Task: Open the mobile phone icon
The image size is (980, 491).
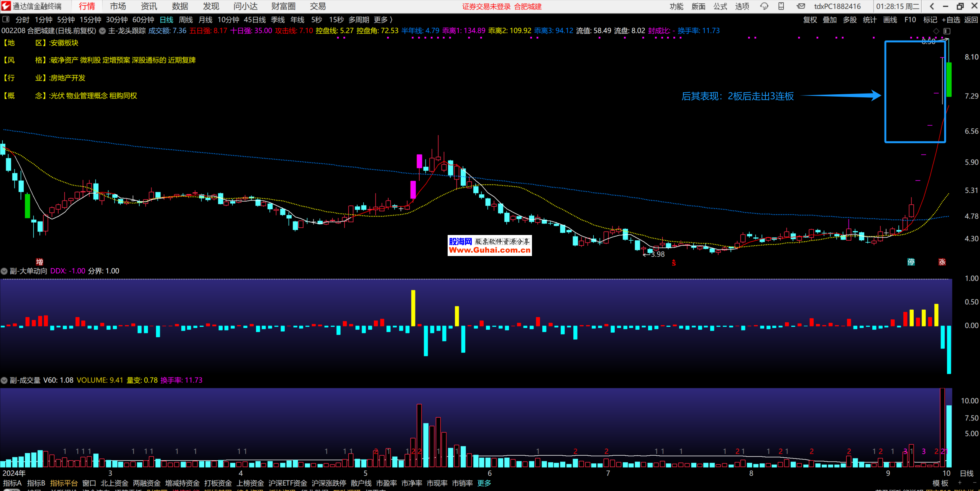Action: [781, 6]
